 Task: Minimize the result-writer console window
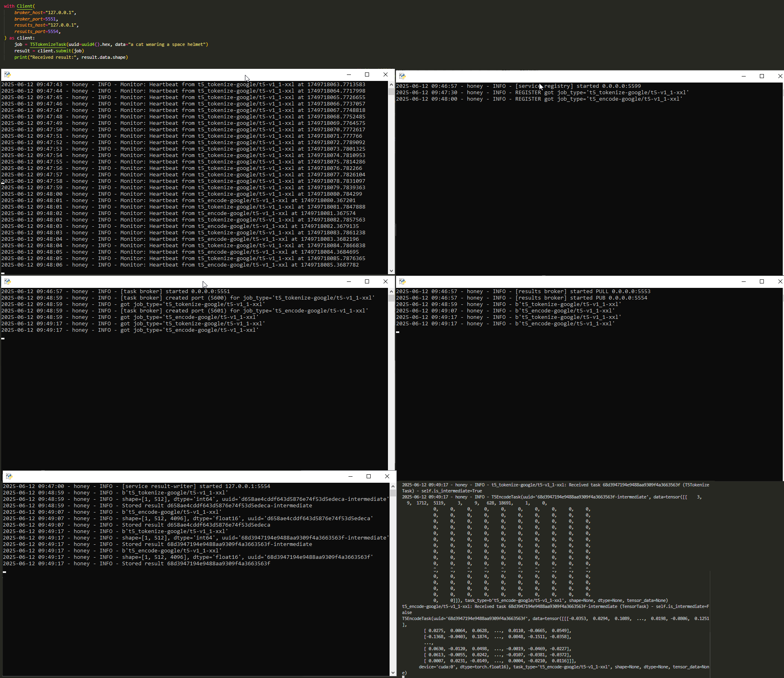pyautogui.click(x=351, y=476)
